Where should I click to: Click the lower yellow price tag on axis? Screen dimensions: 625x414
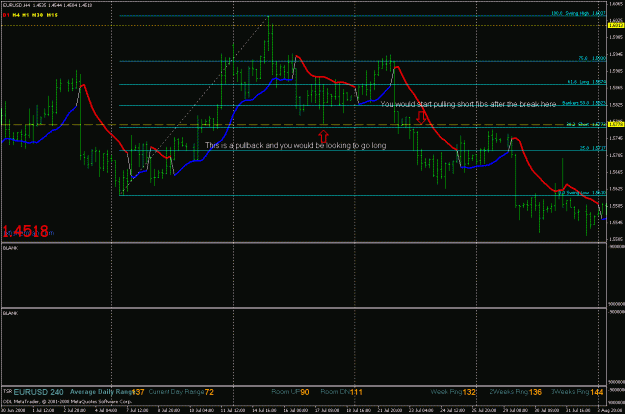(616, 124)
